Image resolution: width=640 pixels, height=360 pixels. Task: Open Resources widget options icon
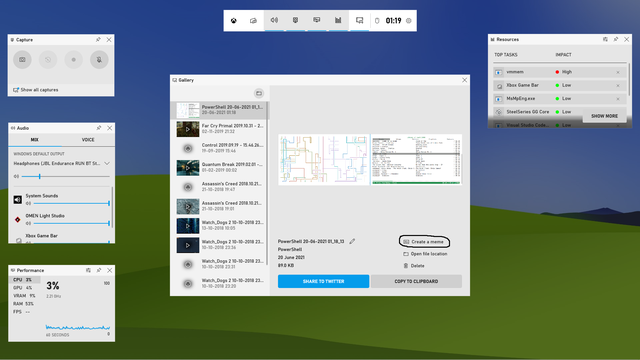[x=605, y=39]
